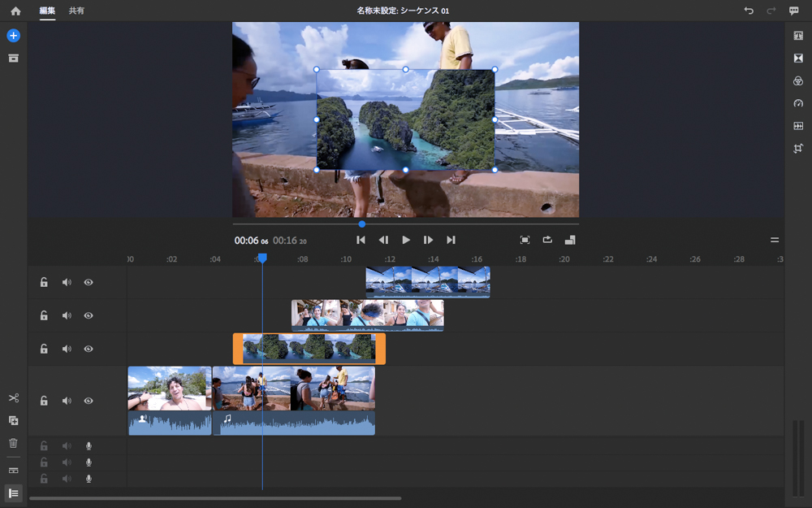The image size is (812, 508).
Task: Add media with the blue plus button
Action: click(x=14, y=35)
